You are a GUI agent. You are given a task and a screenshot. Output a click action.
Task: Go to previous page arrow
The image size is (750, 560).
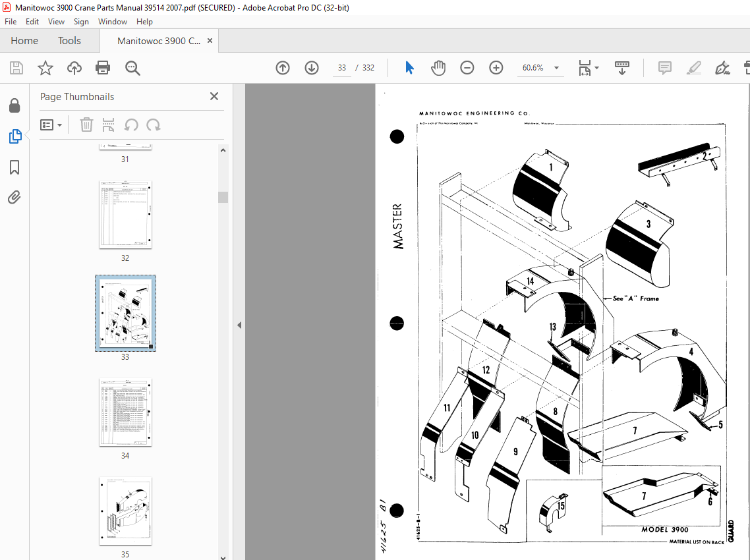pos(283,68)
